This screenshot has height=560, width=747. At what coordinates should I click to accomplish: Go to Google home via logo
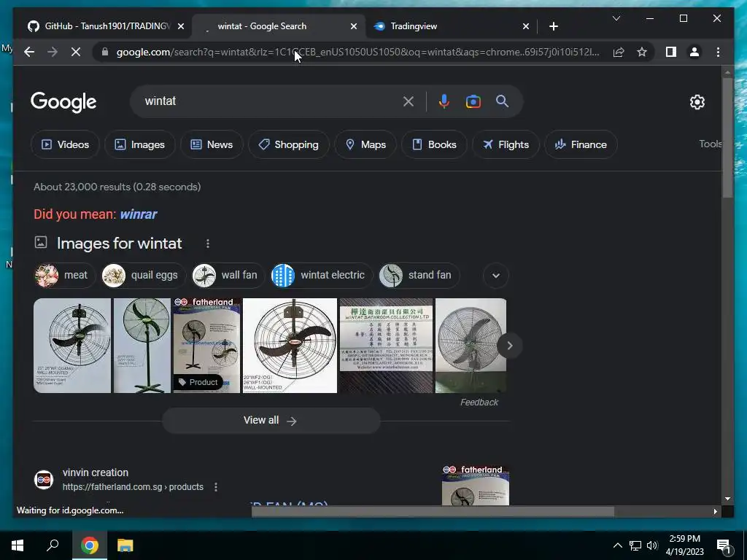pos(63,102)
